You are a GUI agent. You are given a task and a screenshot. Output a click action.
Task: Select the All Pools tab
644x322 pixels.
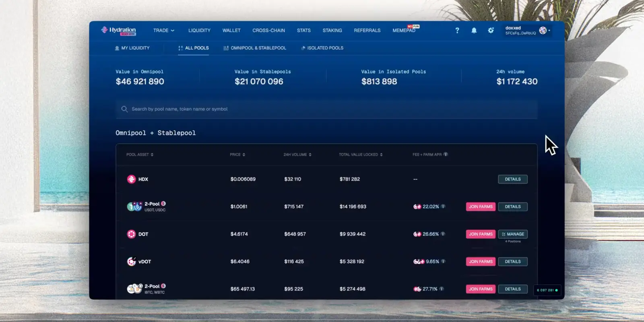coord(194,48)
